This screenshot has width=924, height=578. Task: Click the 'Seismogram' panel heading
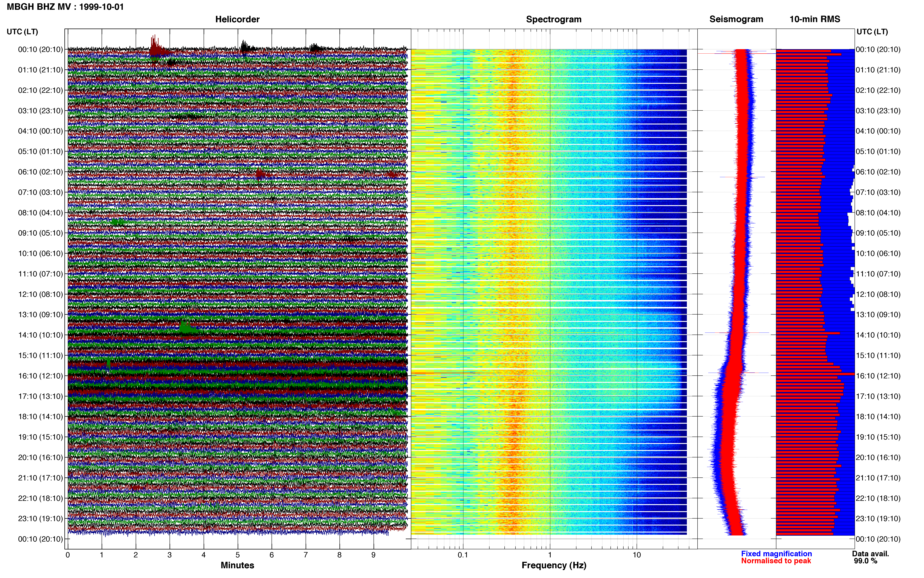(x=736, y=19)
